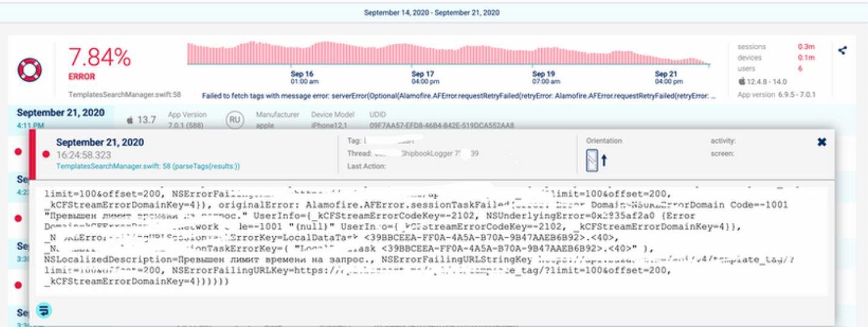This screenshot has height=327, width=868.
Task: Click the screen: label
Action: (722, 154)
